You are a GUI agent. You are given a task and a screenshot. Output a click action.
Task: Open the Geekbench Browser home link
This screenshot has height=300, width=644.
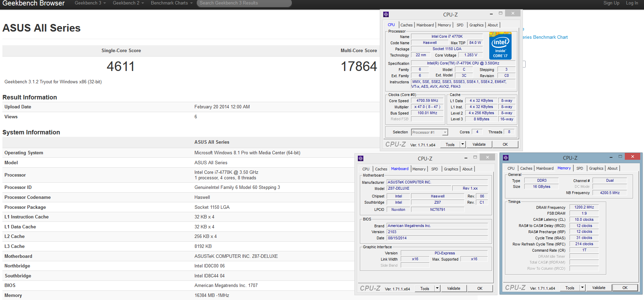coord(34,3)
